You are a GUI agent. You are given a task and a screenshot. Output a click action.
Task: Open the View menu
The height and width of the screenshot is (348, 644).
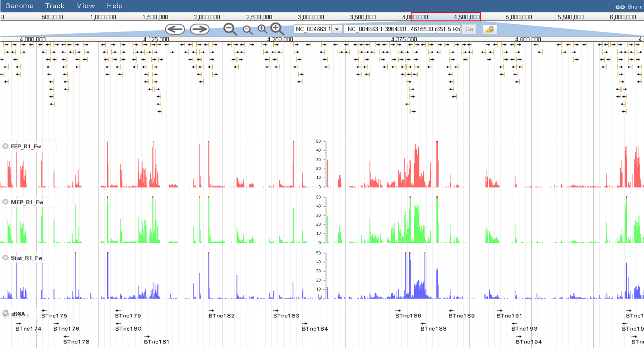point(86,6)
